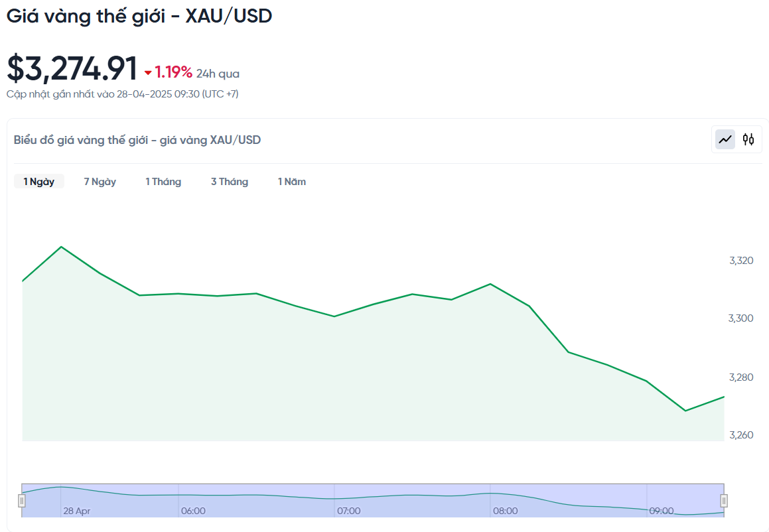The height and width of the screenshot is (532, 769).
Task: Click the 06:00 marker in the navigator
Action: (x=193, y=511)
